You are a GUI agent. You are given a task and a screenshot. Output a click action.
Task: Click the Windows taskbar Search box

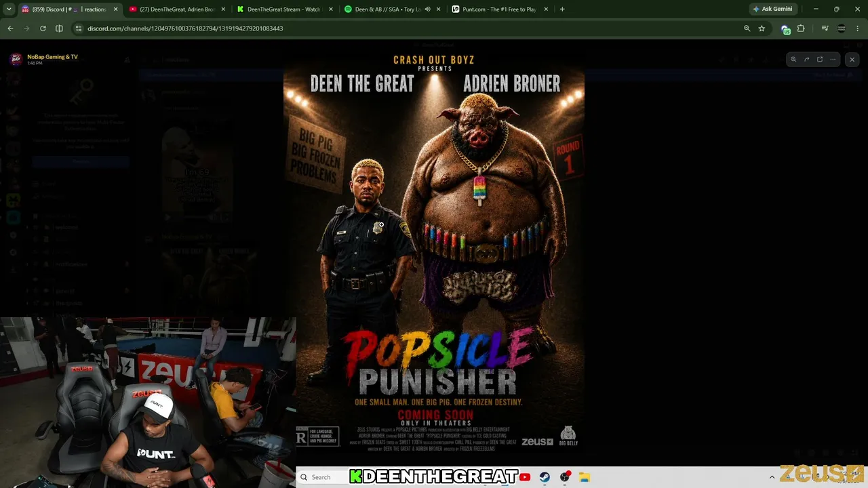click(322, 477)
